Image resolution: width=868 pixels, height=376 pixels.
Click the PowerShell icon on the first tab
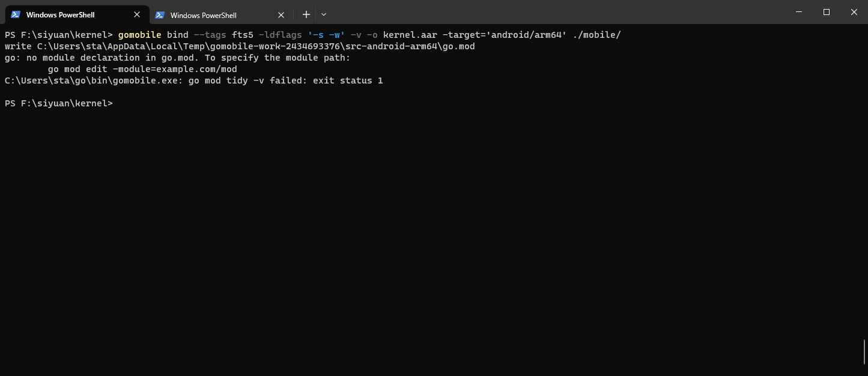click(x=16, y=14)
